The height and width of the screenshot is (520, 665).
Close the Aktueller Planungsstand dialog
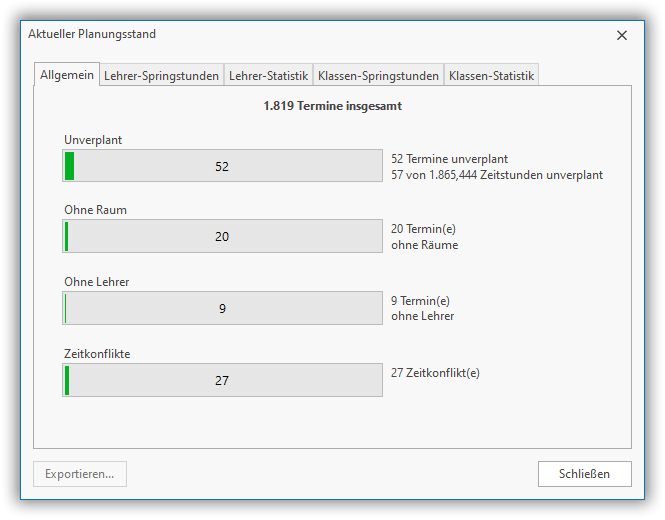(622, 35)
